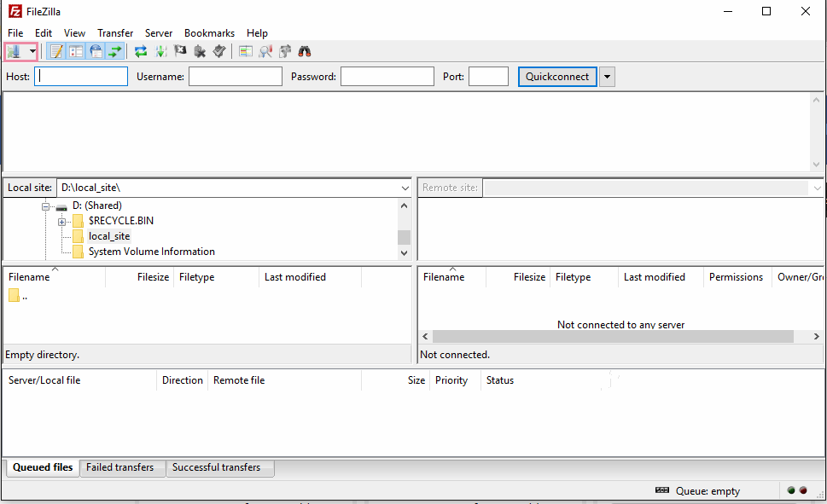Sort local files by Filename column
Viewport: 827px width, 504px height.
click(x=55, y=277)
